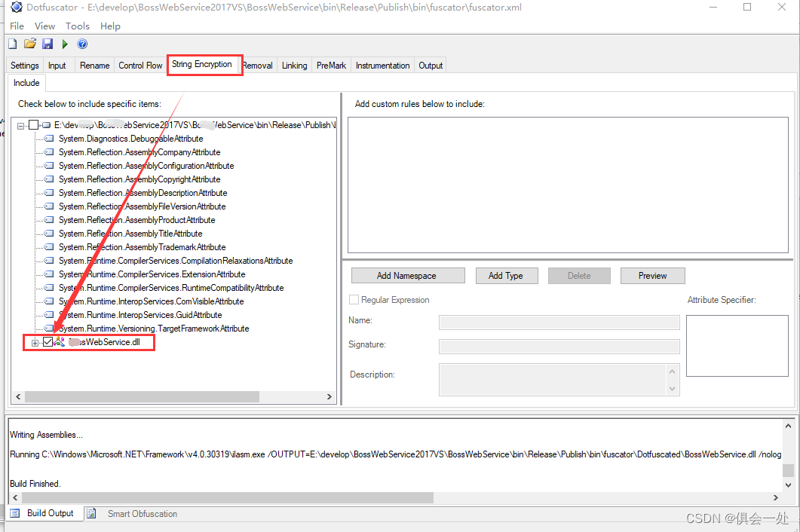Click icon beside AssemblyCompanyAttribute row
This screenshot has height=532, width=800.
[49, 152]
